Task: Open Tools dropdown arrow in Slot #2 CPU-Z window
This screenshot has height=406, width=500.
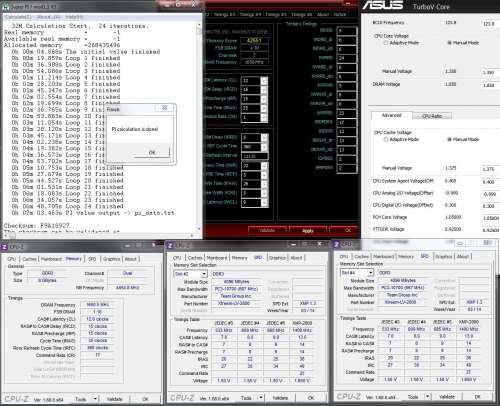Action: 261,398
